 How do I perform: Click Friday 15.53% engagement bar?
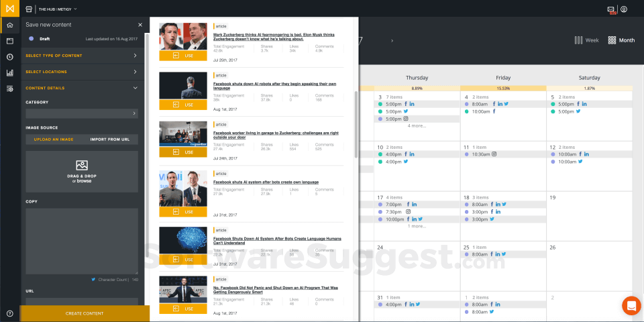(x=503, y=89)
